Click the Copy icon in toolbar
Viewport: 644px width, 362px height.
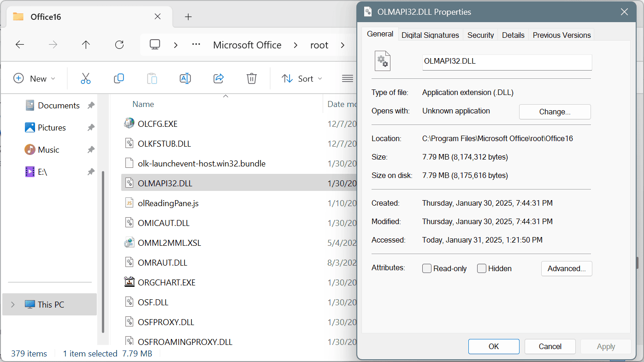(119, 78)
